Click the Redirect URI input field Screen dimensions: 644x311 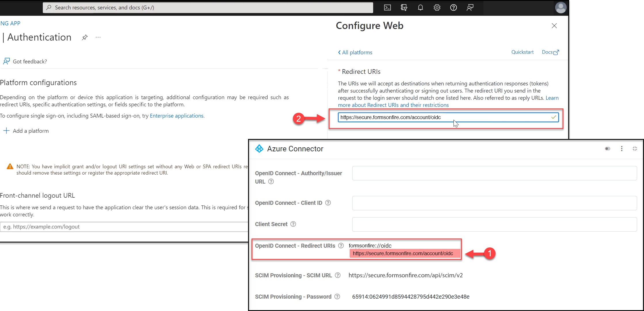pos(443,117)
